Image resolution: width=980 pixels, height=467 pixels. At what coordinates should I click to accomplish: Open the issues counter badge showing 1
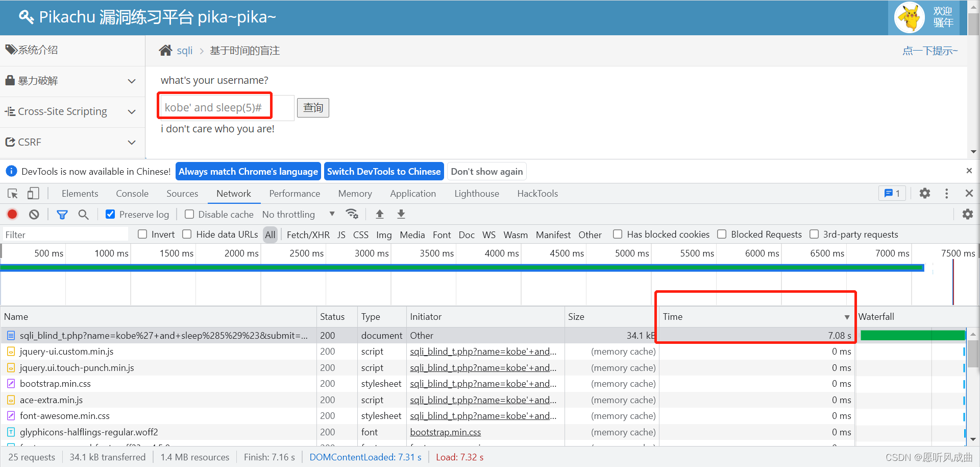click(x=892, y=193)
